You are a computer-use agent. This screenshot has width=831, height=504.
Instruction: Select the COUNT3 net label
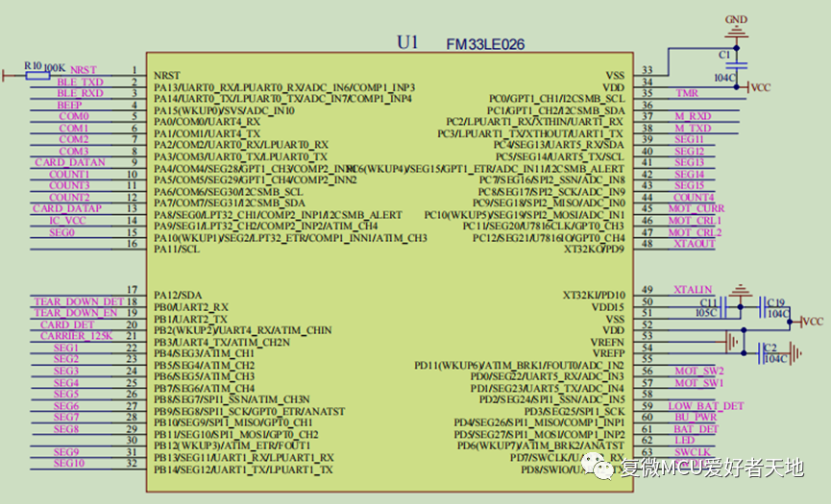[x=69, y=185]
